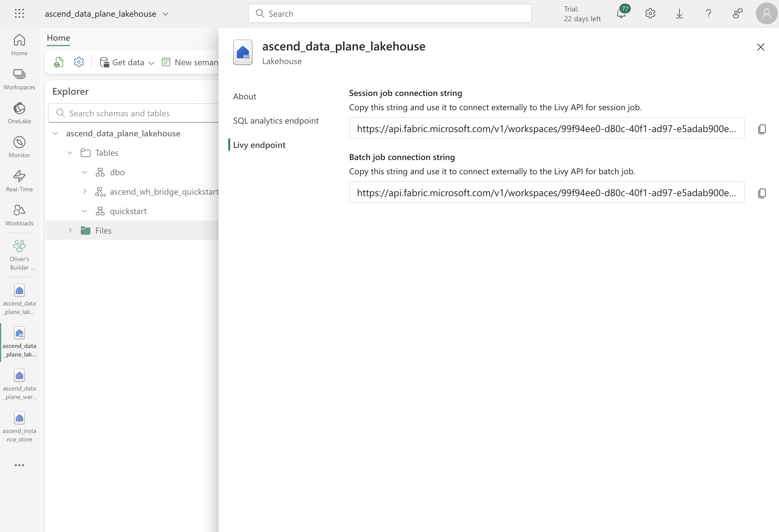Click the download icon in top bar

[679, 13]
